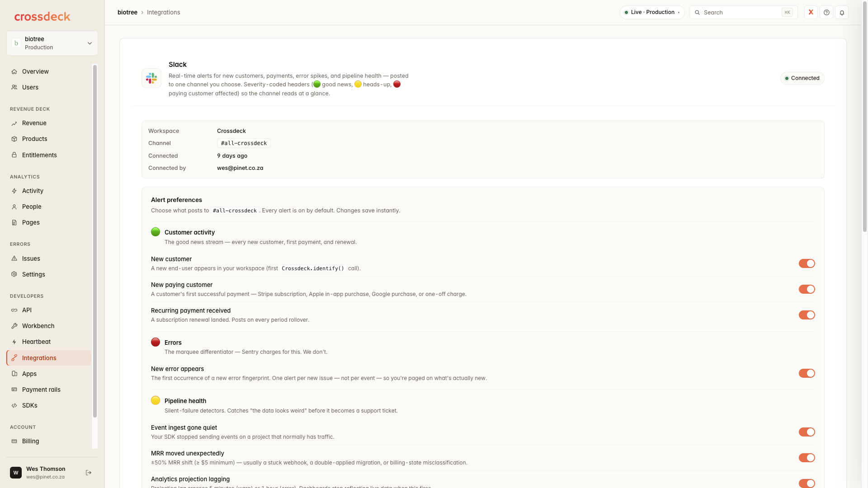
Task: Navigate to Payment rails
Action: click(x=49, y=389)
